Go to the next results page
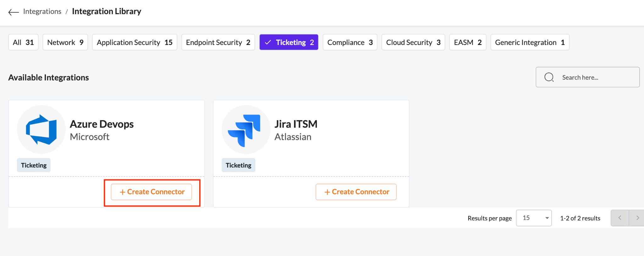This screenshot has height=256, width=644. coord(637,218)
